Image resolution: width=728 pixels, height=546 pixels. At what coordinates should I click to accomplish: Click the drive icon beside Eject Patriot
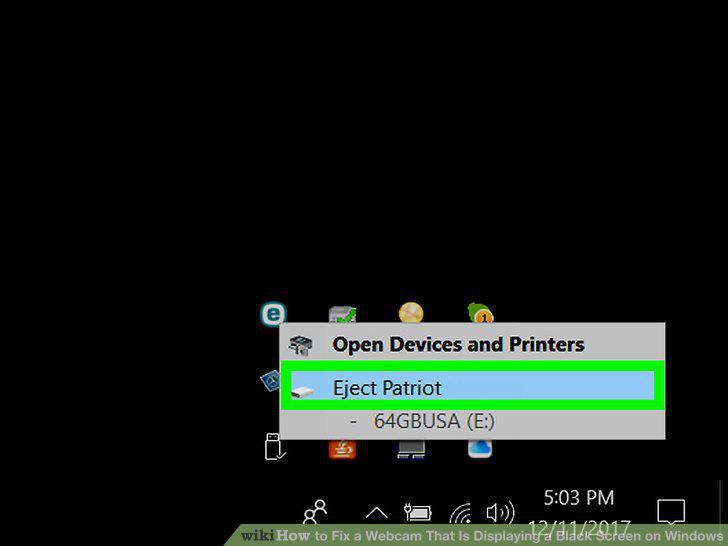[303, 391]
